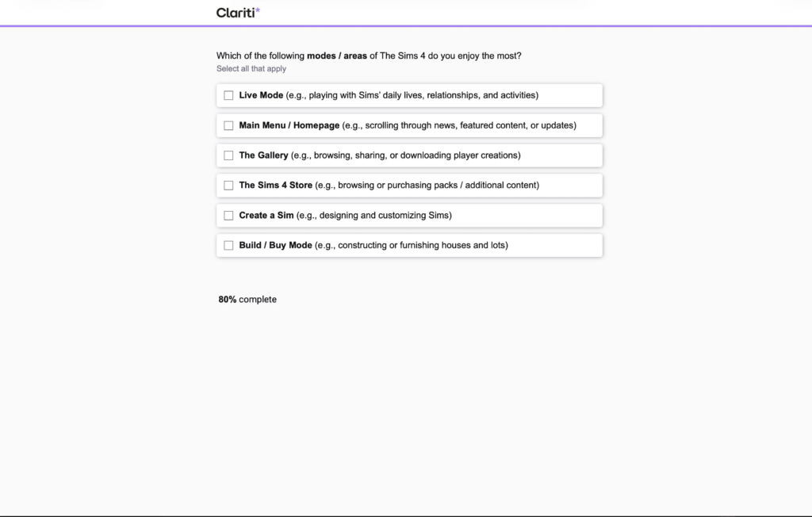Click the survey question about modes / areas
This screenshot has height=517, width=812.
[369, 56]
